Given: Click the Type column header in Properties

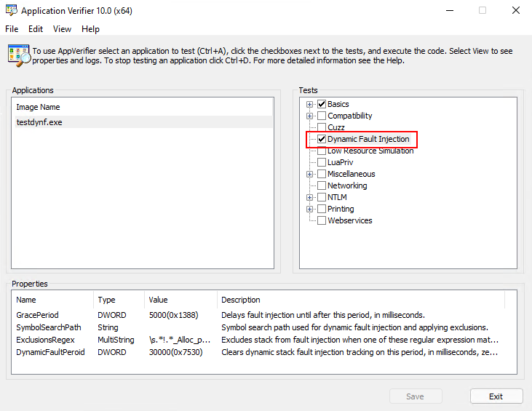Looking at the screenshot, I should pos(119,300).
